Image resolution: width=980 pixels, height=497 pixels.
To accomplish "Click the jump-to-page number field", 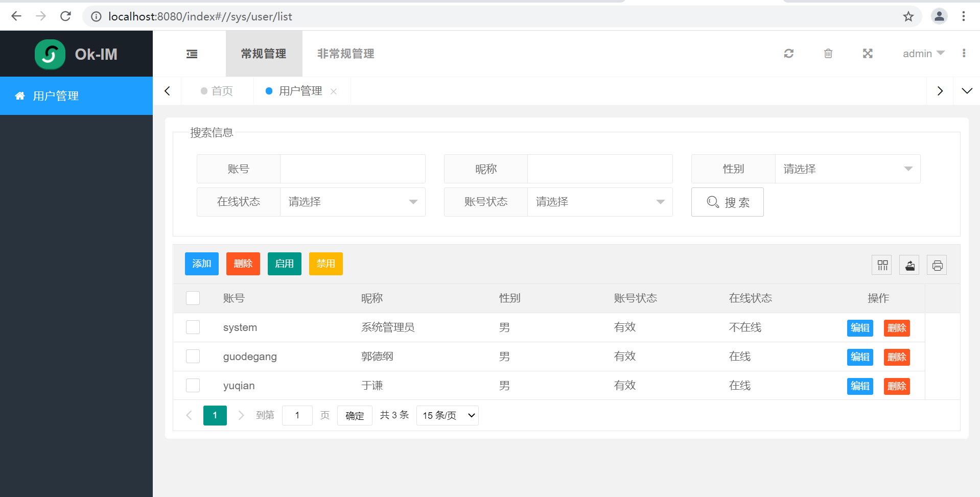I will [297, 415].
